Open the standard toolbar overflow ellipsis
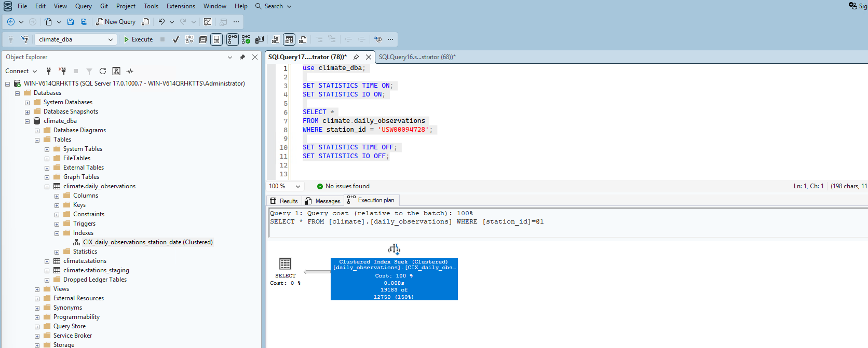Viewport: 868px width, 348px height. click(x=236, y=22)
